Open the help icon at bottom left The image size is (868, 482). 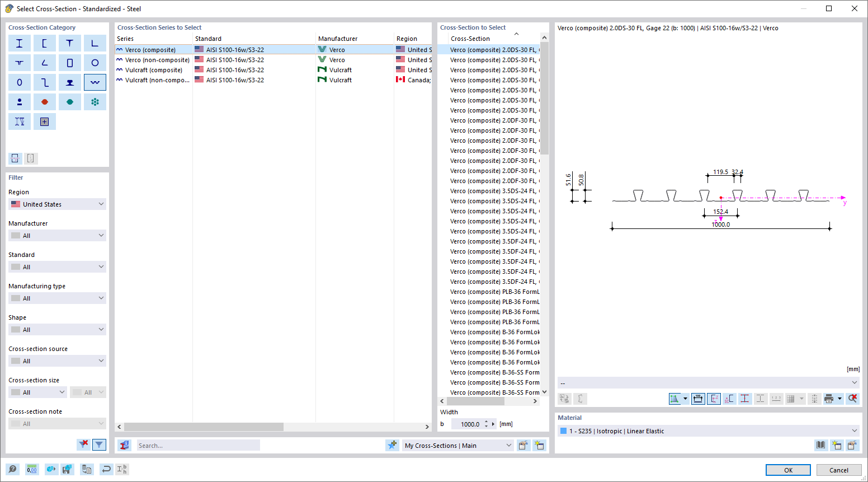click(x=12, y=469)
